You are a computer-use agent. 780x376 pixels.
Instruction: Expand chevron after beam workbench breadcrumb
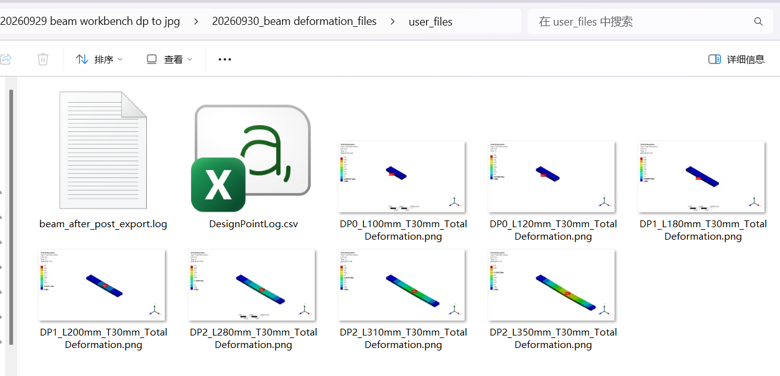click(x=196, y=21)
